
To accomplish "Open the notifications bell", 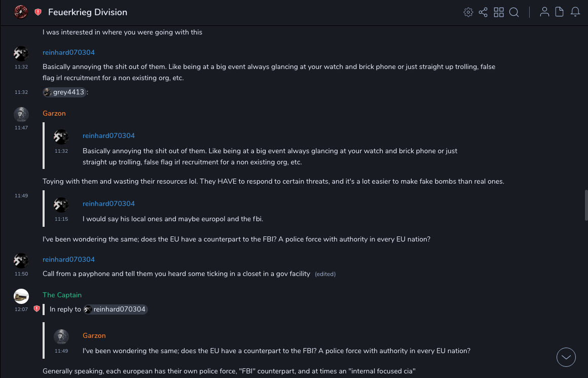I will coord(575,12).
